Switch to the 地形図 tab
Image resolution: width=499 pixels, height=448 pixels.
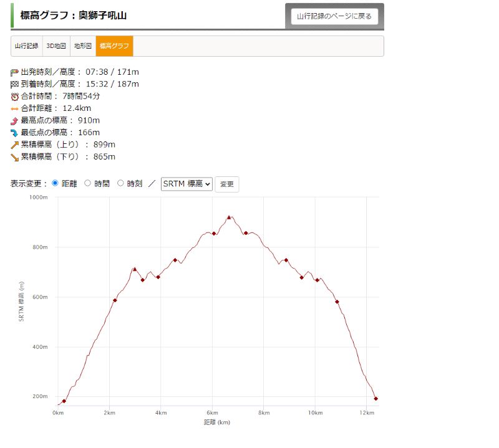[x=82, y=46]
